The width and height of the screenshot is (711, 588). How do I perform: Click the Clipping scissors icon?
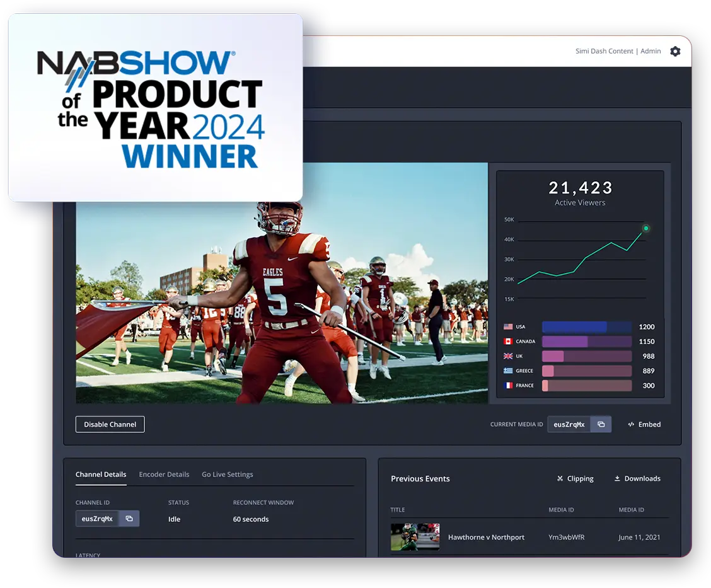[560, 478]
